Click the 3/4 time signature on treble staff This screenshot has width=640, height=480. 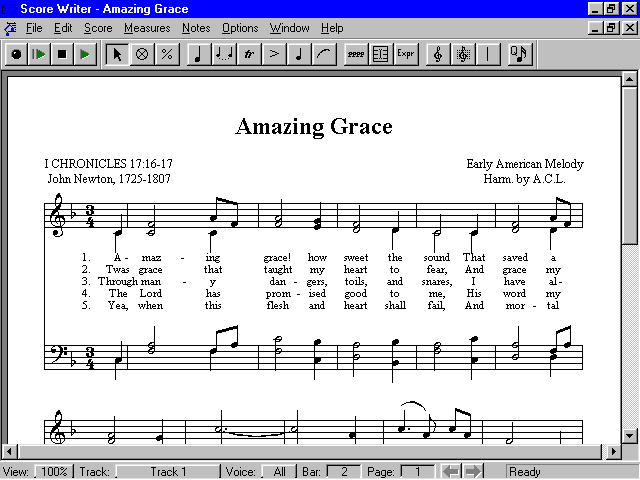[90, 217]
